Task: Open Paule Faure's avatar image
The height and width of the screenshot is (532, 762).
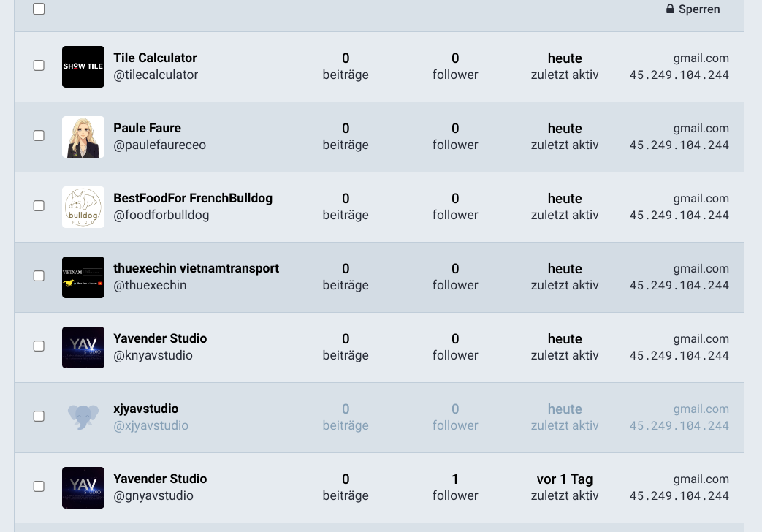Action: [83, 137]
